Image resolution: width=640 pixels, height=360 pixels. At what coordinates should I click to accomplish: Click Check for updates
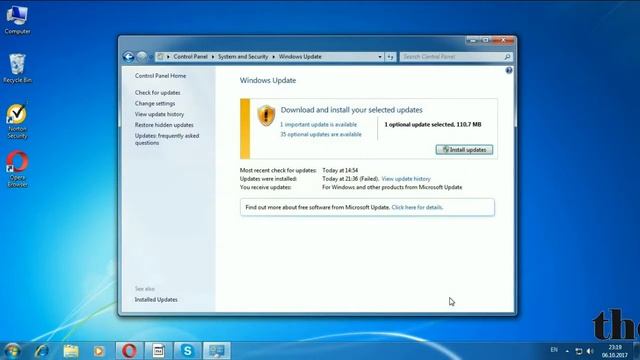pos(158,93)
